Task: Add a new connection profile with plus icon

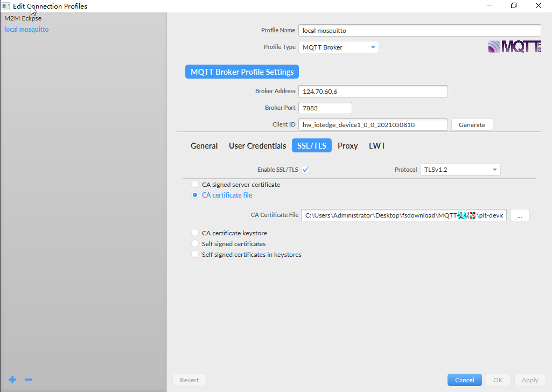Action: click(12, 380)
